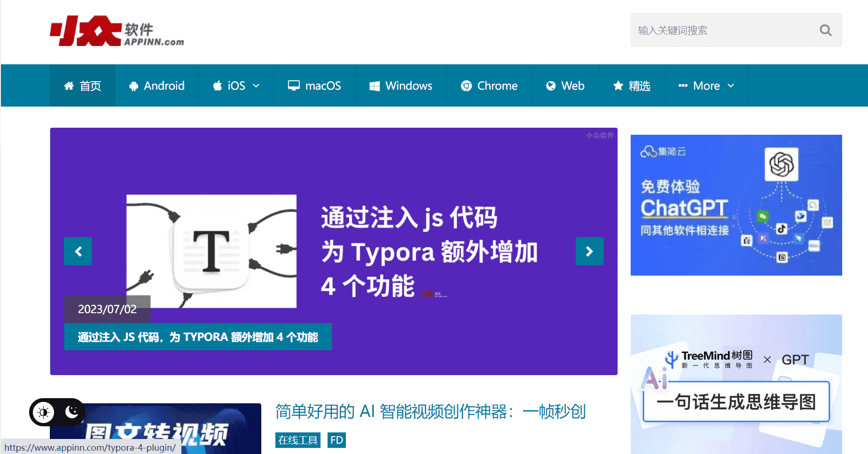868x454 pixels.
Task: Open the 图文转视频 article thumbnail
Action: [x=156, y=428]
